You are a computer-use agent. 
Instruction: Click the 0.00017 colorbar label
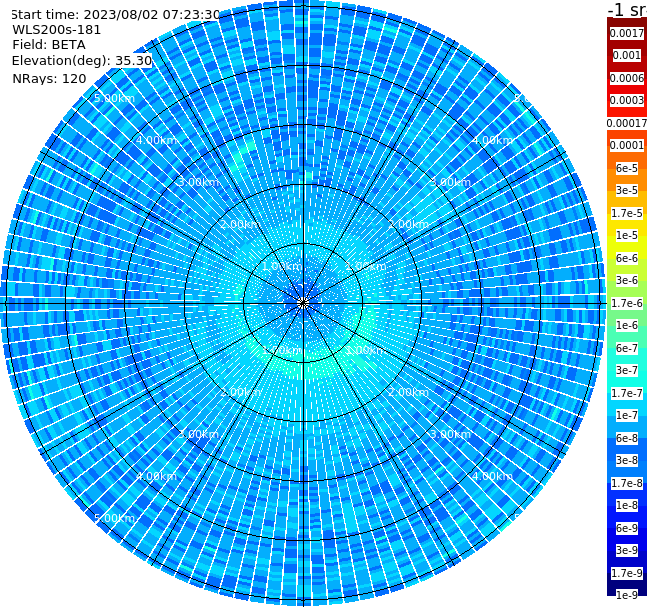pos(627,123)
